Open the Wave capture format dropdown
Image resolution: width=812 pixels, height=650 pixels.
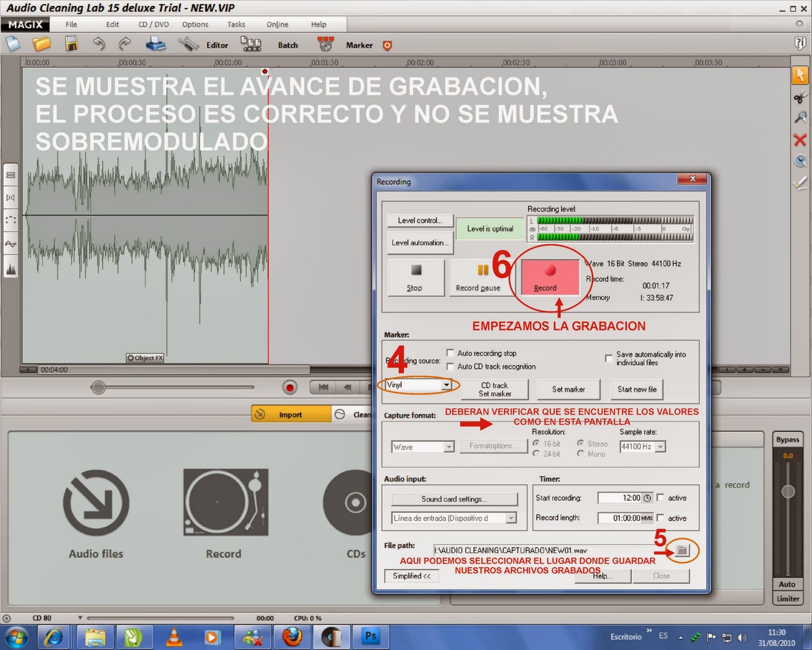pyautogui.click(x=449, y=447)
